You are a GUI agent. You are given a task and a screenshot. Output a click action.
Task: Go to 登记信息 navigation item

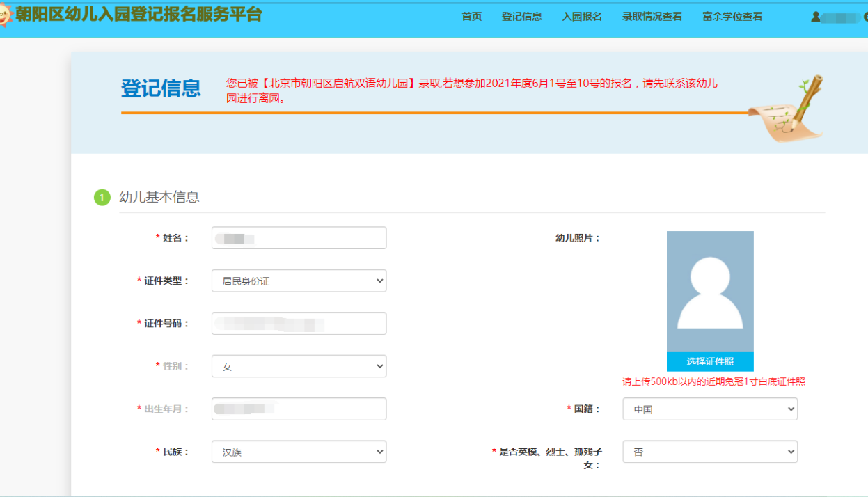point(521,17)
